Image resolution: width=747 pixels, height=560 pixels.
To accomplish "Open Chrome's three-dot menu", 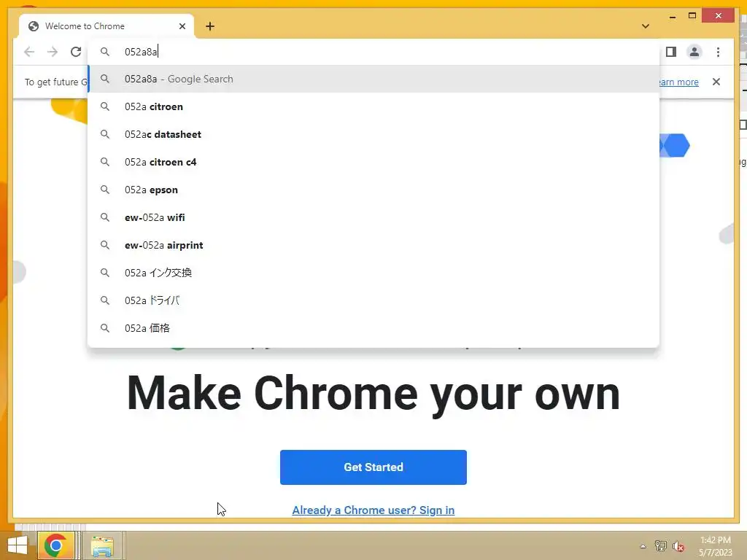I will click(718, 52).
